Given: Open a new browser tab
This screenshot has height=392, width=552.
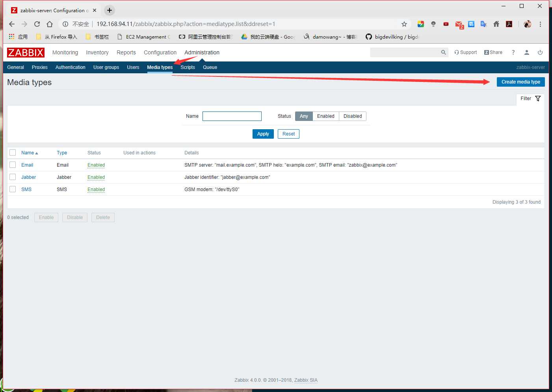Looking at the screenshot, I should pyautogui.click(x=110, y=10).
